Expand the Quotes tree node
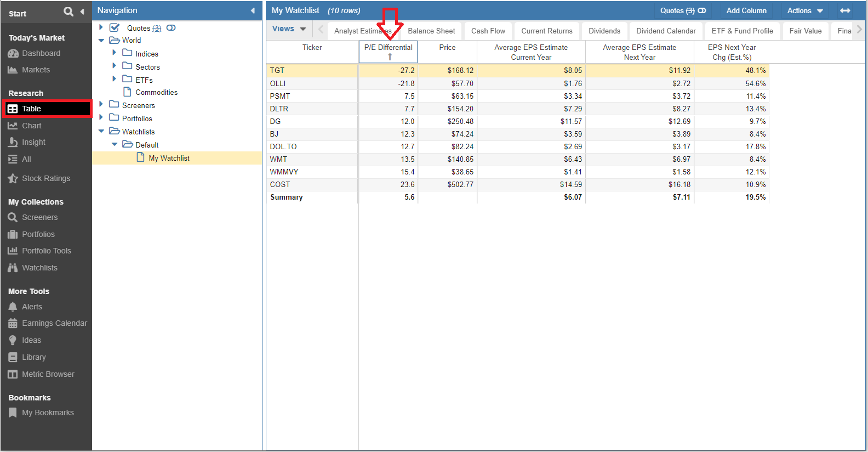This screenshot has height=452, width=868. coord(101,27)
